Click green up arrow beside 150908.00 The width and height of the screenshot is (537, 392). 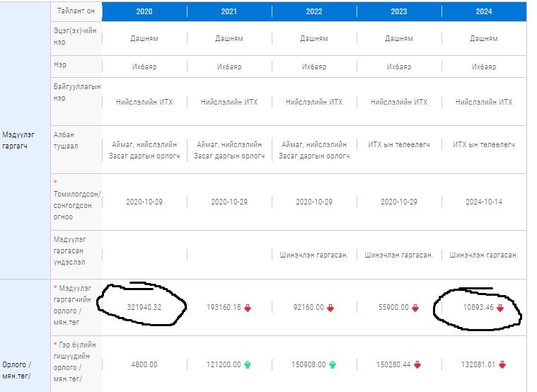(x=330, y=364)
